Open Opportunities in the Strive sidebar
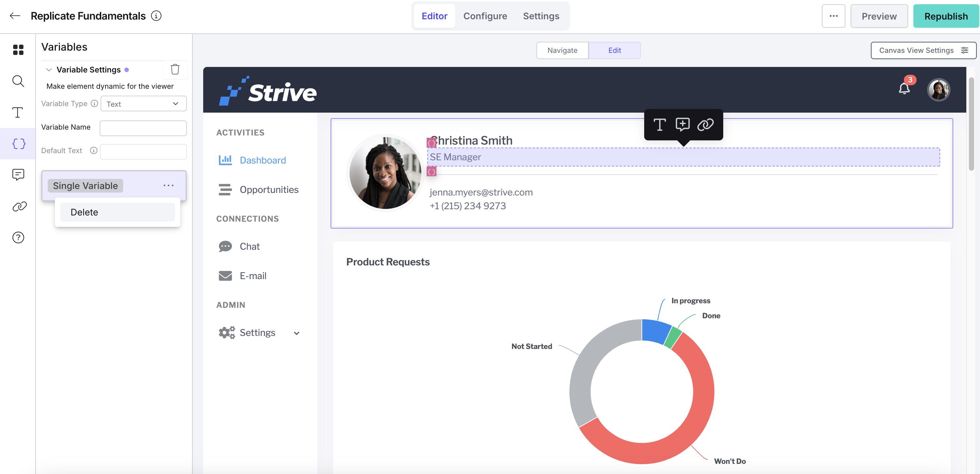 (x=269, y=189)
